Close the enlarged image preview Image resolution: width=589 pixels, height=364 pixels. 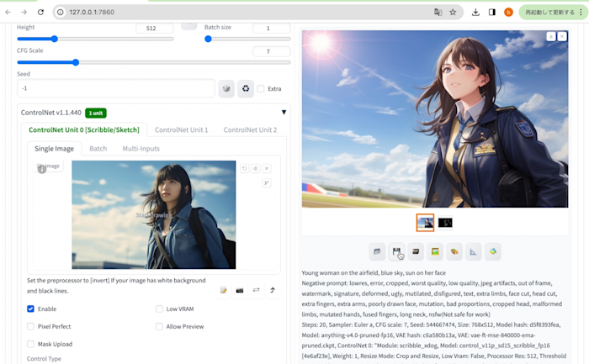(562, 36)
